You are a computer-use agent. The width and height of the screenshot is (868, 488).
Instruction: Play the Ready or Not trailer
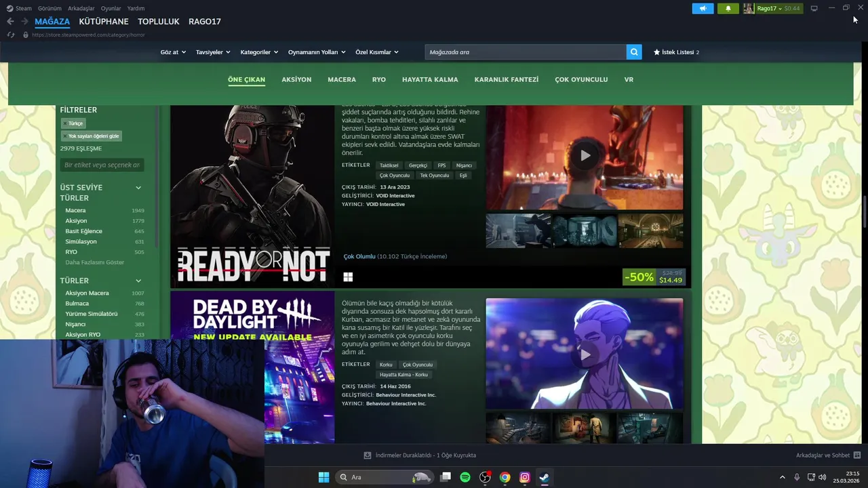point(585,155)
